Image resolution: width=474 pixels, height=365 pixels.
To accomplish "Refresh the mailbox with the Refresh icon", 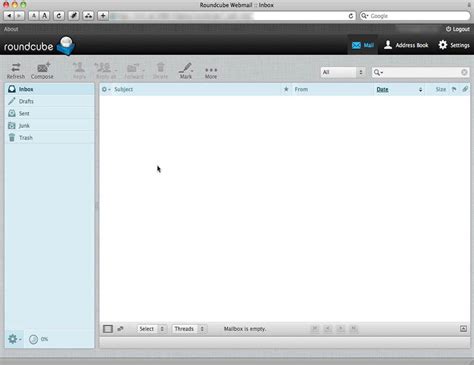I will coord(16,71).
